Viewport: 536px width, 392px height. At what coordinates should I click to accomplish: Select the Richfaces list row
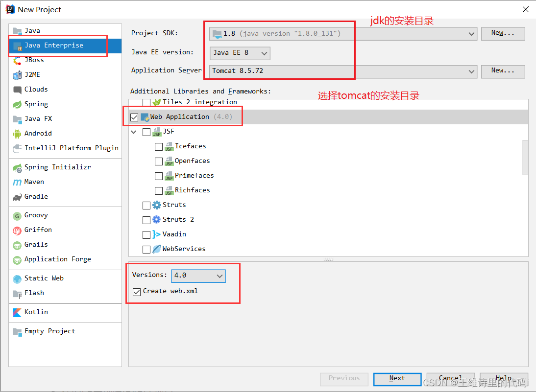(328, 190)
